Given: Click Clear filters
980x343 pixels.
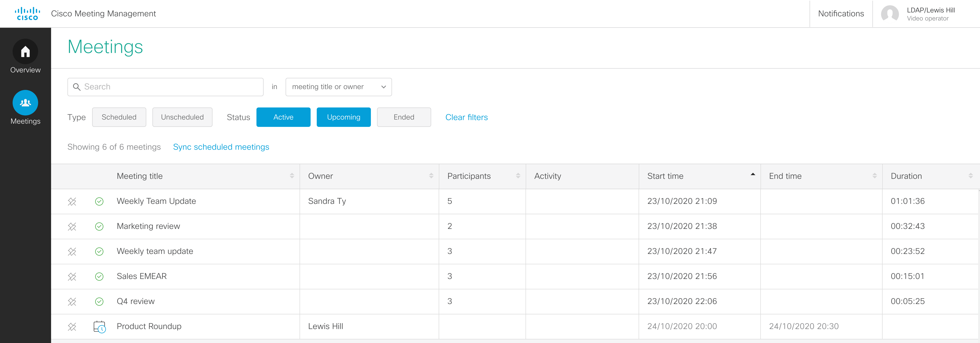Looking at the screenshot, I should pyautogui.click(x=466, y=117).
